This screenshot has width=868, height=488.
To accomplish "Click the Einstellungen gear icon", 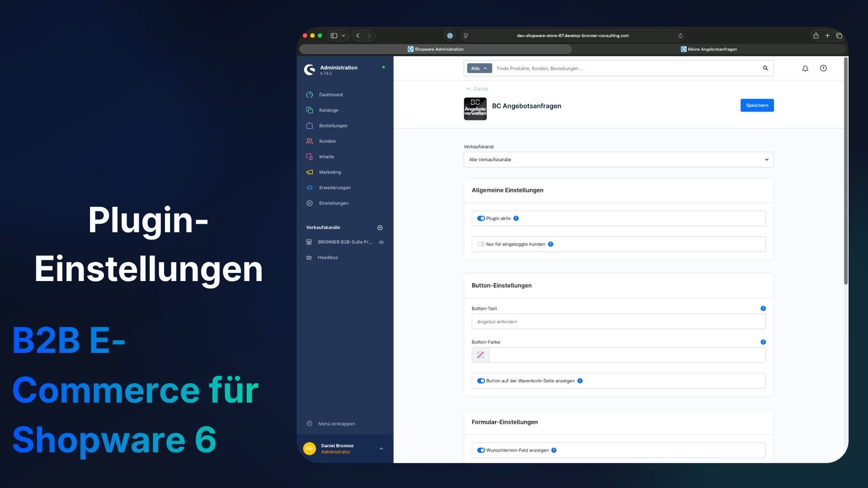I will pos(310,203).
